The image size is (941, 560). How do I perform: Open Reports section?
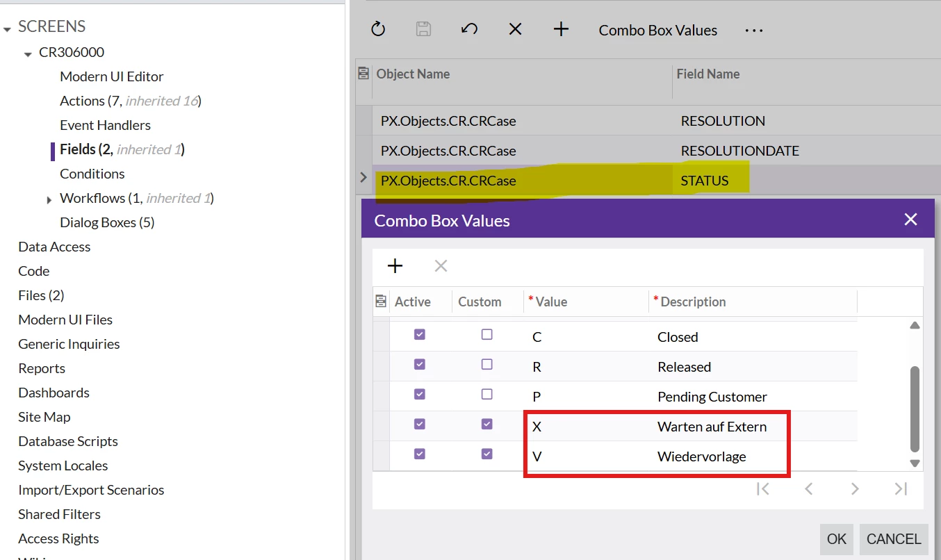42,368
